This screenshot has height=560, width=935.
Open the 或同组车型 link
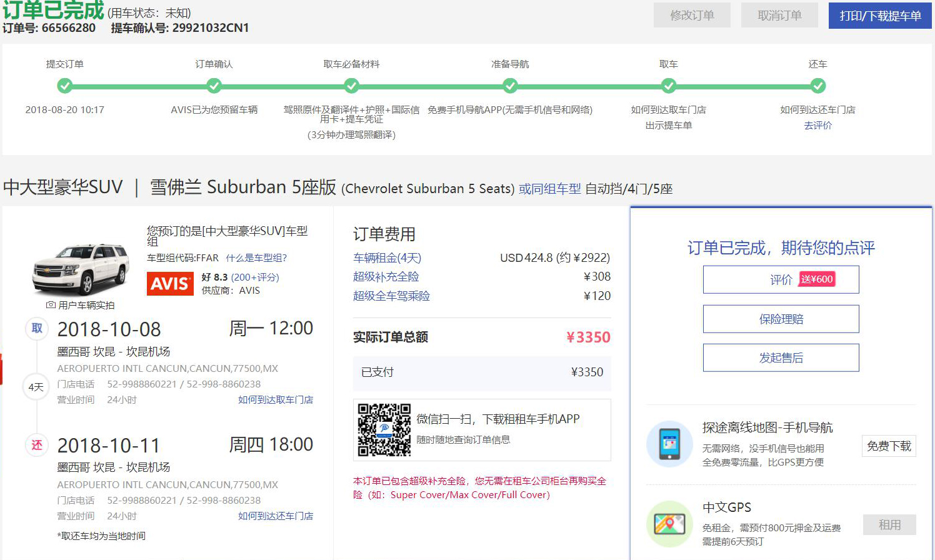(x=549, y=189)
